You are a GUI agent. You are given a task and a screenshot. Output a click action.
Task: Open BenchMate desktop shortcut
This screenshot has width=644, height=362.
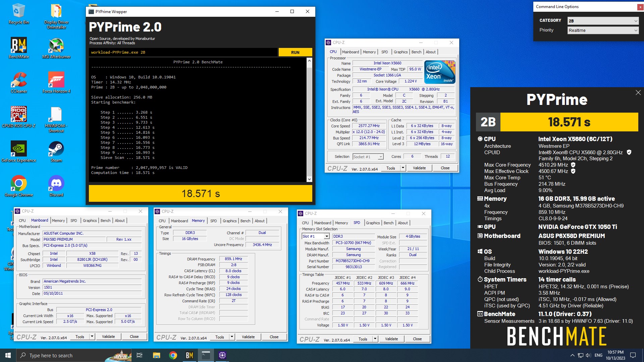(x=19, y=48)
